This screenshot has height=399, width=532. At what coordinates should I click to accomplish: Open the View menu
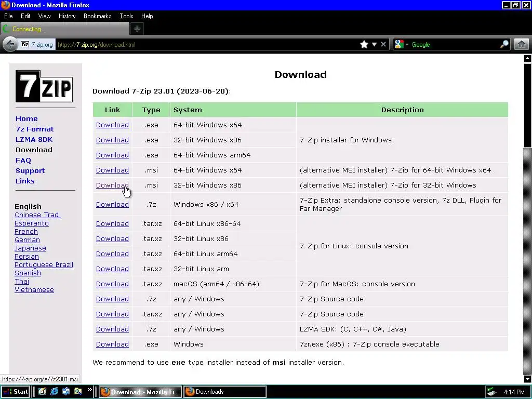click(x=45, y=16)
